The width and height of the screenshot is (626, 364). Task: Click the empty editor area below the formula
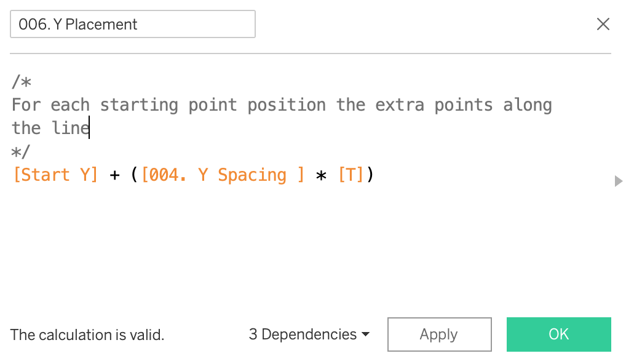coord(307,246)
